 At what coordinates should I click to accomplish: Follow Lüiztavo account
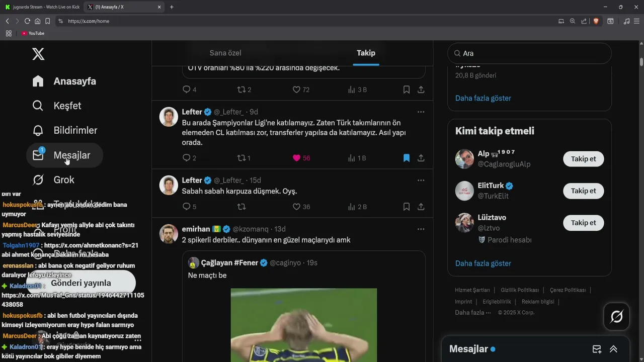(x=583, y=223)
